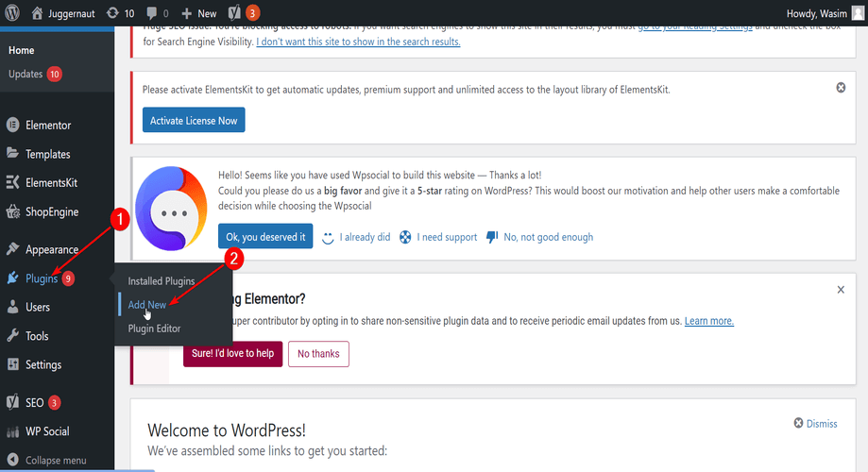Open the Appearance brush menu
The image size is (868, 472).
tap(52, 249)
